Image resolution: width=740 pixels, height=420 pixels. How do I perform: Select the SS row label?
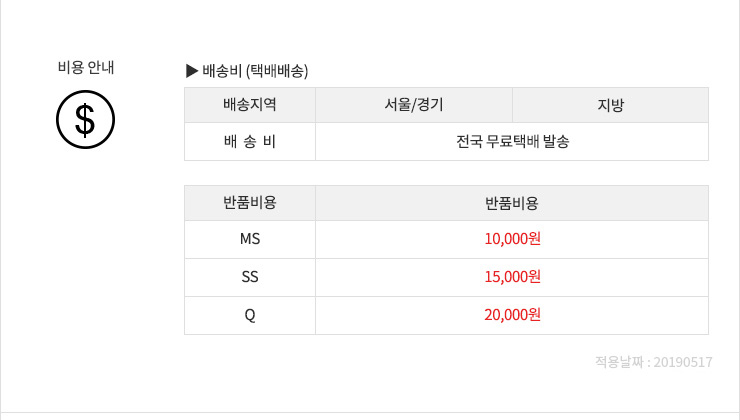pos(250,277)
